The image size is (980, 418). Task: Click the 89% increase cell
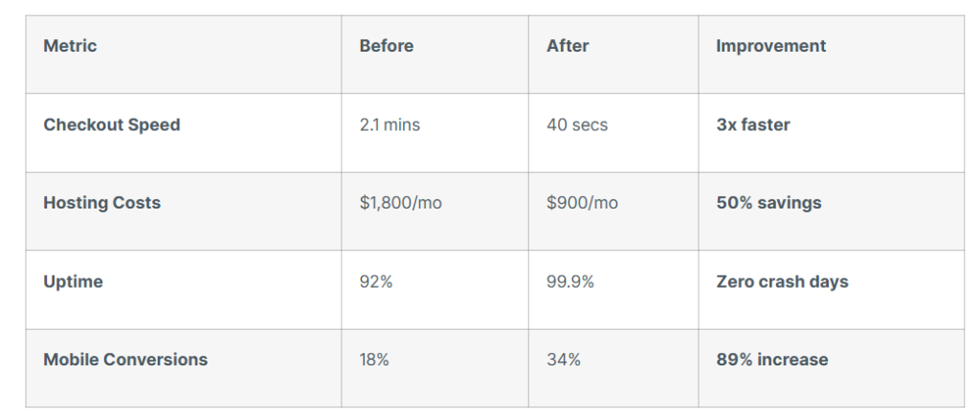(772, 360)
